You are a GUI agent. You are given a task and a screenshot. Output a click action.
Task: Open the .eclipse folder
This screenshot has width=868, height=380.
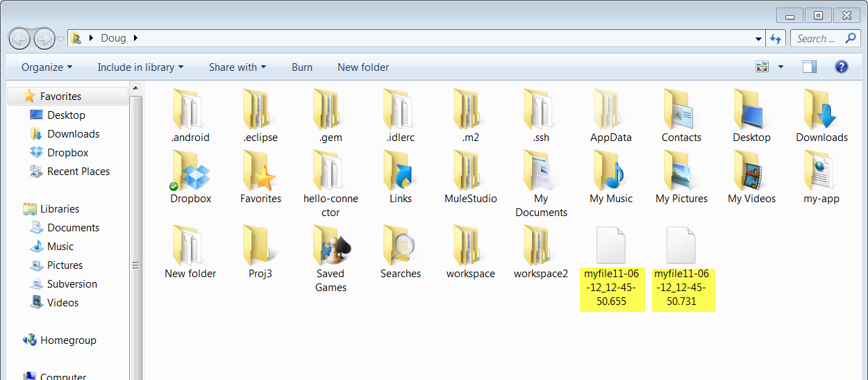tap(260, 116)
